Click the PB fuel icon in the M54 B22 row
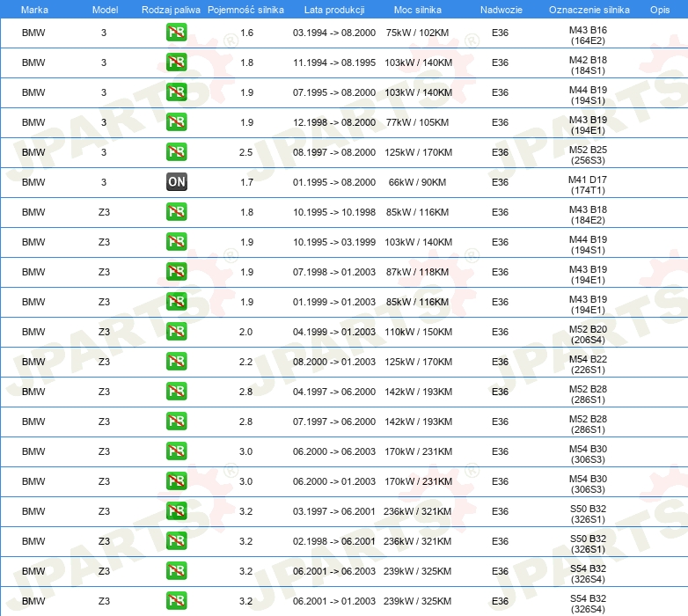The image size is (688, 616). tap(176, 362)
